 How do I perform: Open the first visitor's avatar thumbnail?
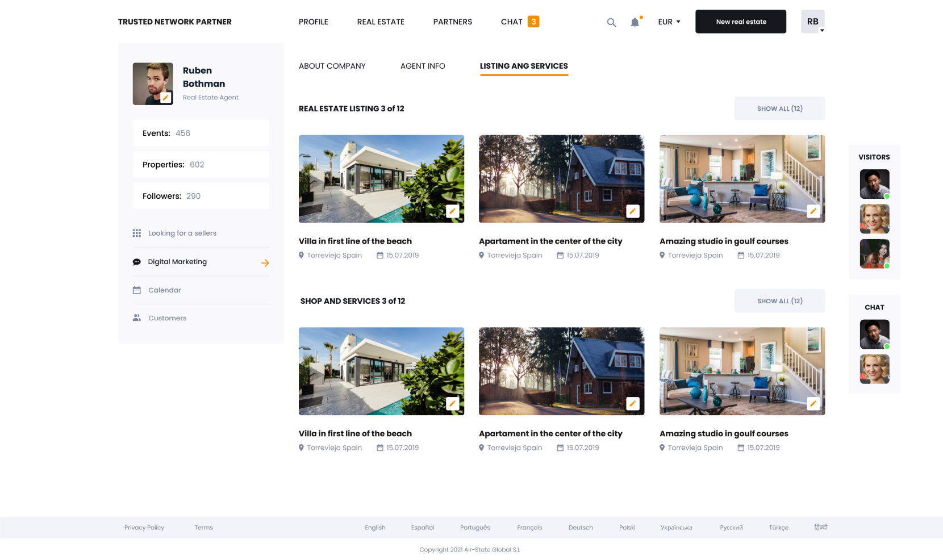pyautogui.click(x=874, y=184)
